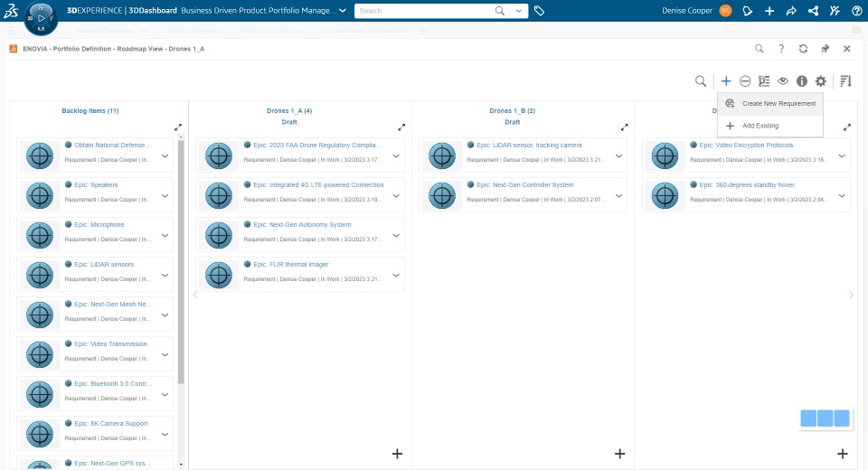Open the dashboard name dropdown chevron
The width and height of the screenshot is (868, 470).
coord(343,11)
